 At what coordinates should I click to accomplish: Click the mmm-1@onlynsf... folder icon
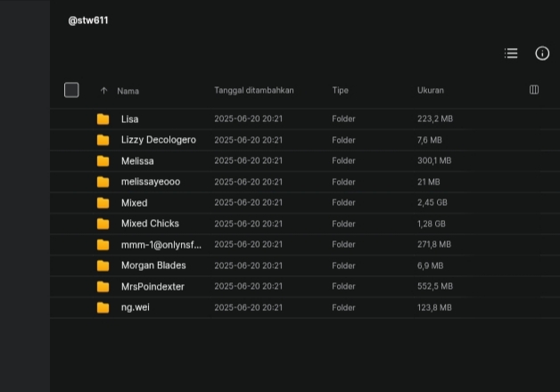click(x=103, y=245)
